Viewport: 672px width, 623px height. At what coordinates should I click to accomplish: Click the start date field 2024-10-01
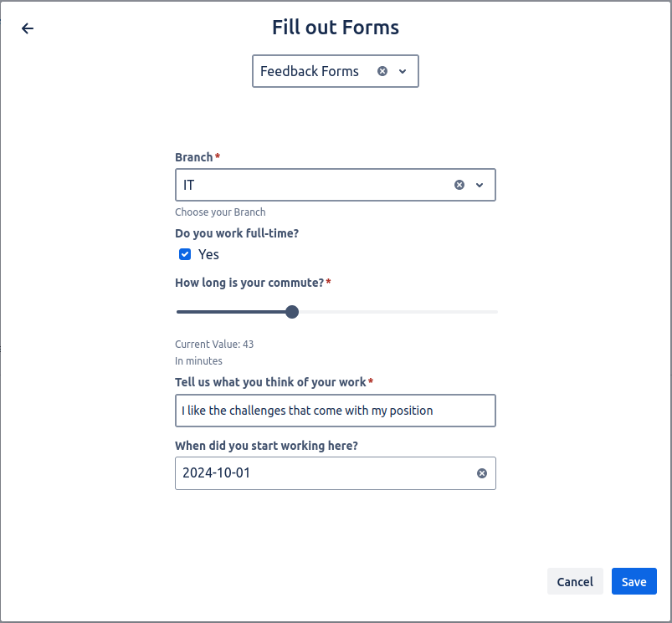[318, 473]
